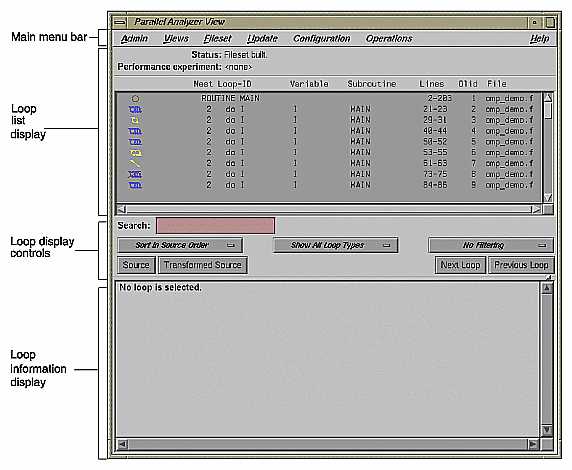Select line range 50-52 in loop list
The image size is (572, 470).
point(435,142)
